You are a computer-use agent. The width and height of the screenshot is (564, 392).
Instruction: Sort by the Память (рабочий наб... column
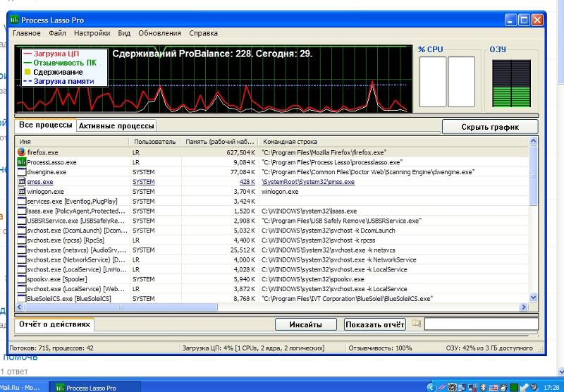pos(220,141)
